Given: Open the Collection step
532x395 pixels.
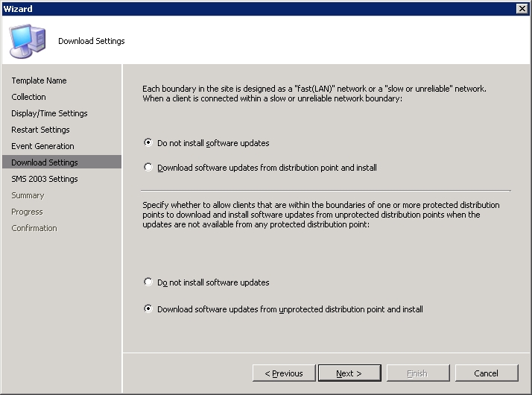Looking at the screenshot, I should [x=28, y=97].
